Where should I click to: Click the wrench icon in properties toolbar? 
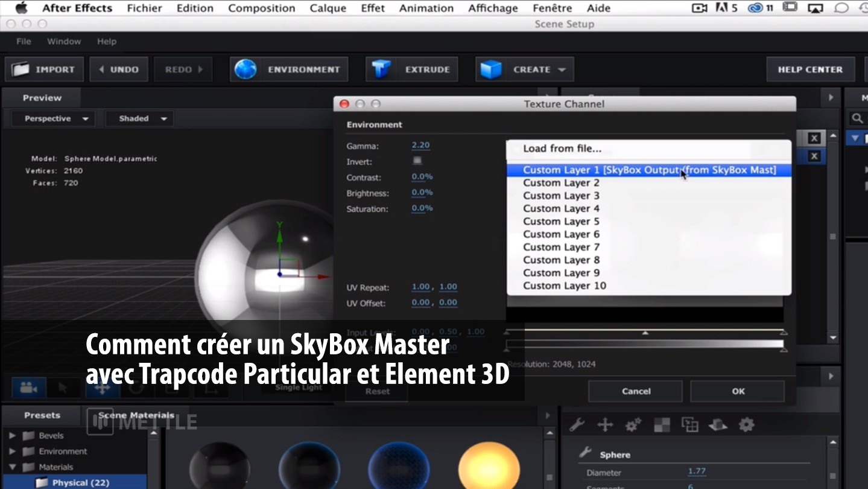coord(577,425)
